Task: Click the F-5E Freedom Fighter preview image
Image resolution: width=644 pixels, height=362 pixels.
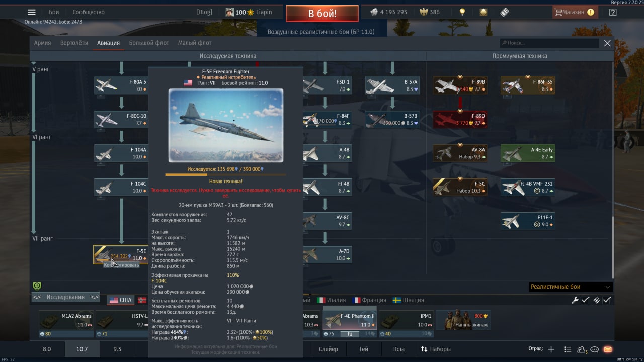Action: point(225,125)
